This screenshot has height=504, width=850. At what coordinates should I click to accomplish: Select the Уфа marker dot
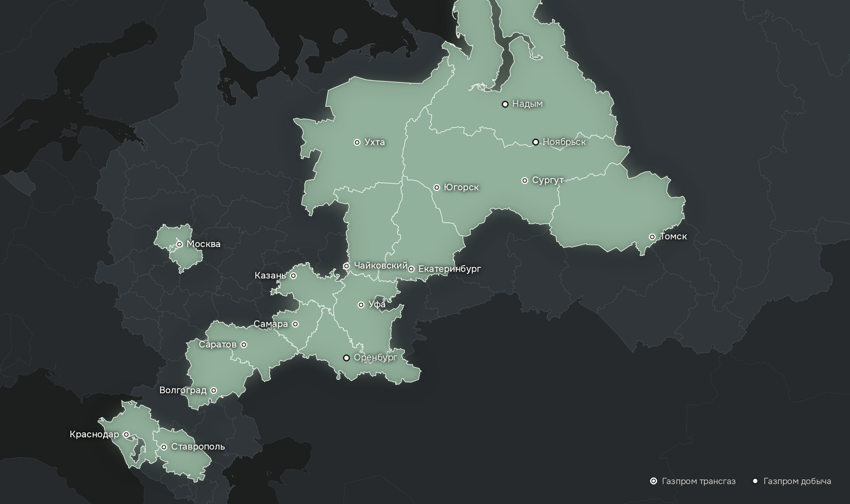click(x=361, y=305)
